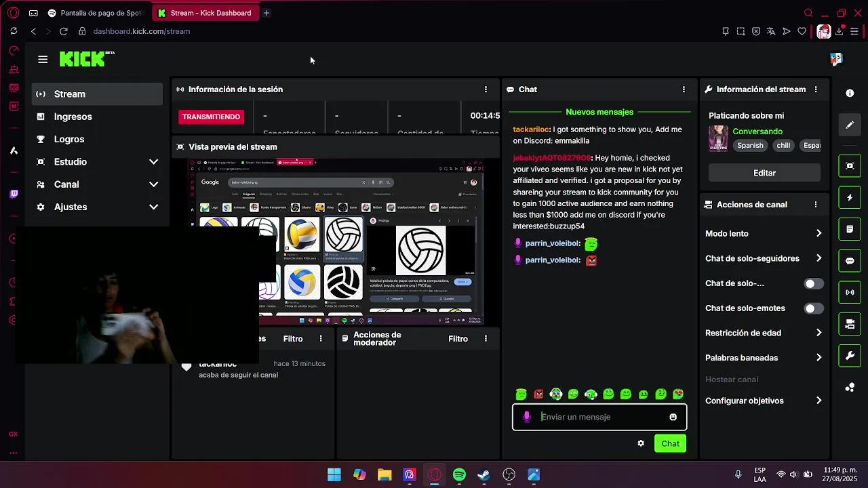Click the address bar URL dashboard.kick.com/stream
Viewport: 868px width, 488px height.
coord(141,31)
